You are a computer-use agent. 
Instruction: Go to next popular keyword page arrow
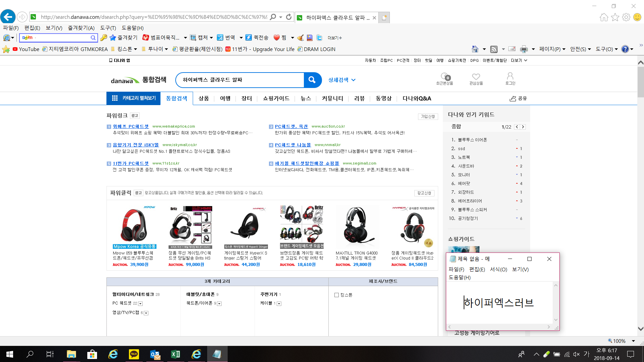[x=523, y=127]
